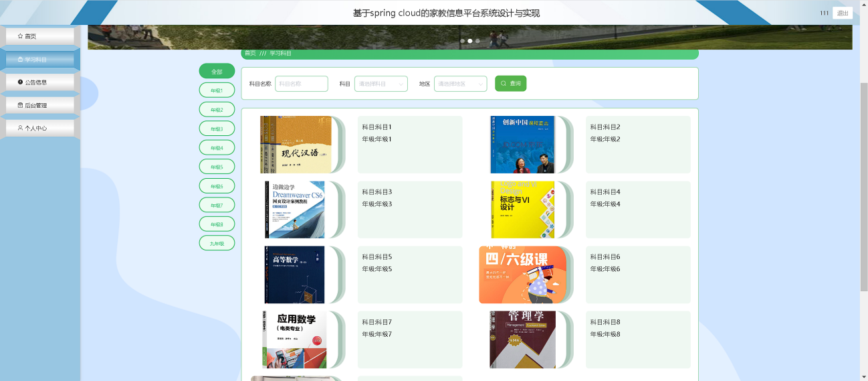Filter by 年级1

coord(217,90)
